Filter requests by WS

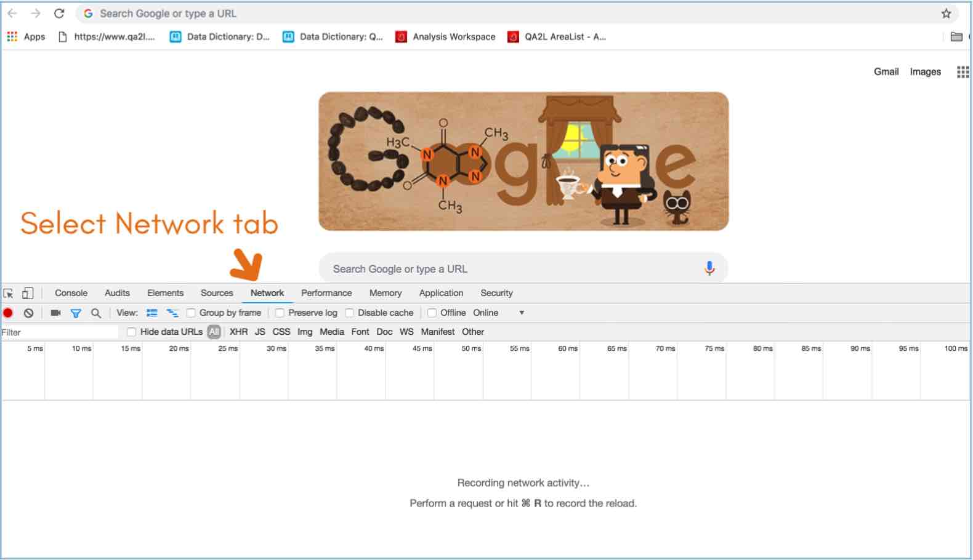(406, 332)
